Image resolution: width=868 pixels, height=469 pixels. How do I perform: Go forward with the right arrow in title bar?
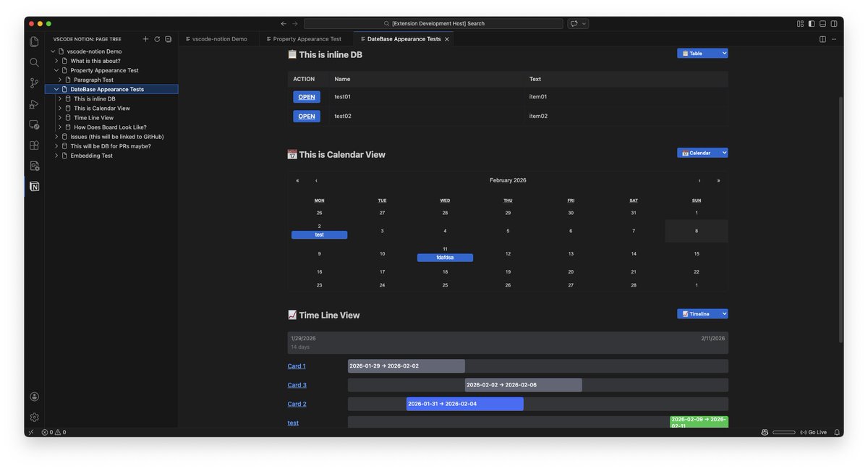tap(294, 23)
